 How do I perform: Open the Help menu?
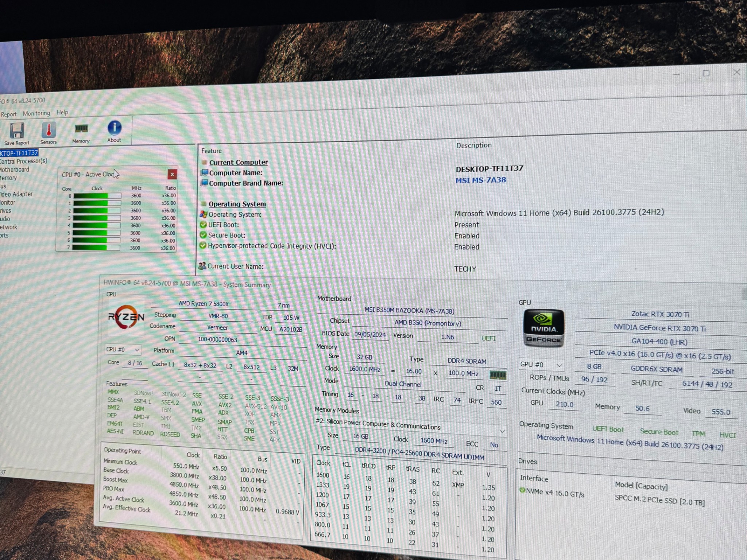[62, 112]
